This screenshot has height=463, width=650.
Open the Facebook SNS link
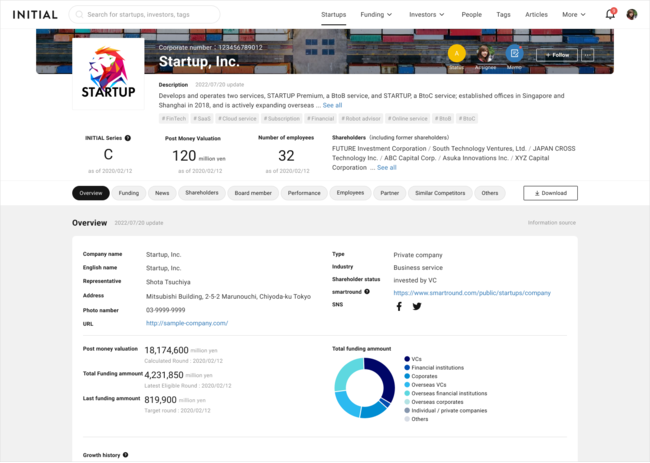399,306
